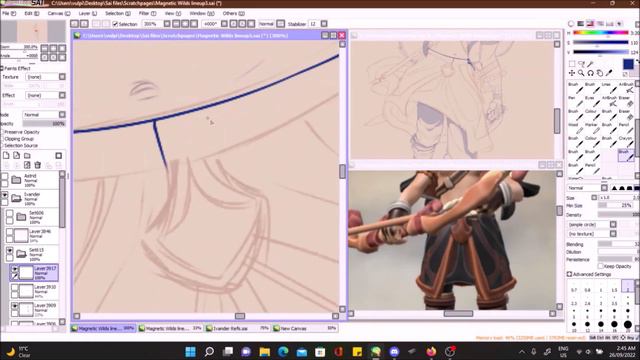The height and width of the screenshot is (360, 640).
Task: Select the Move tool
Action: point(572,73)
